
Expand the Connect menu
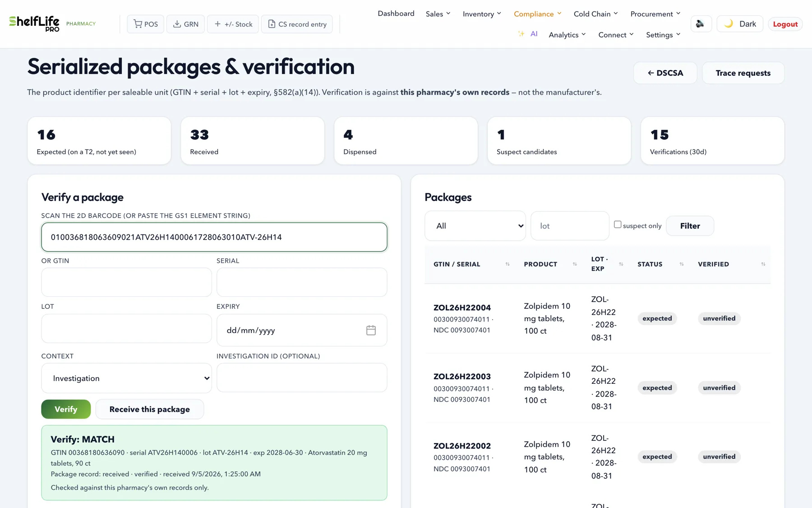[x=616, y=35]
